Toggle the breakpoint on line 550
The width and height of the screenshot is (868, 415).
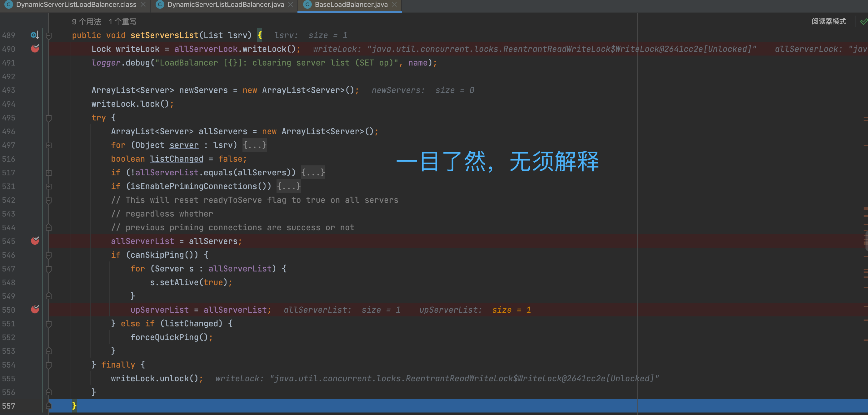pyautogui.click(x=35, y=310)
